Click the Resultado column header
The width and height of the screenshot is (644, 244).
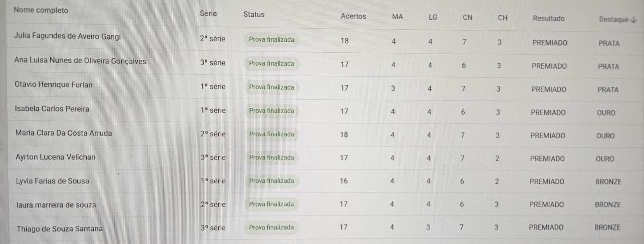(548, 18)
